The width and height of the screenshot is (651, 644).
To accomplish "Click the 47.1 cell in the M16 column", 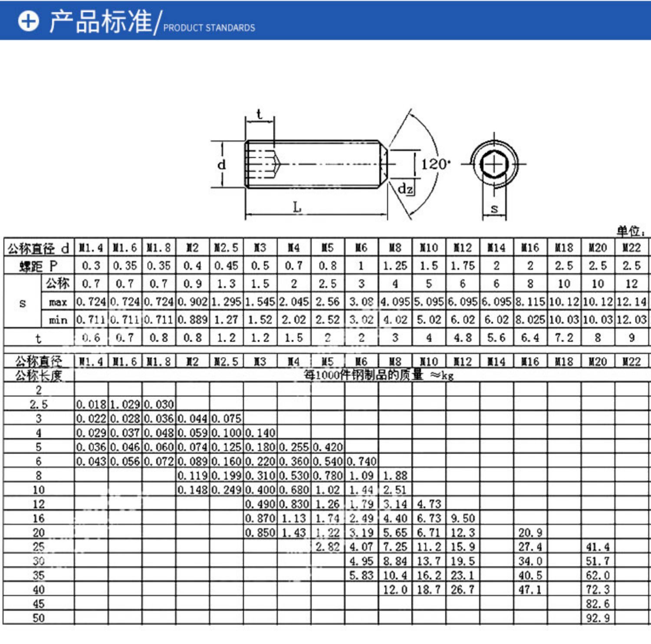I will (530, 589).
